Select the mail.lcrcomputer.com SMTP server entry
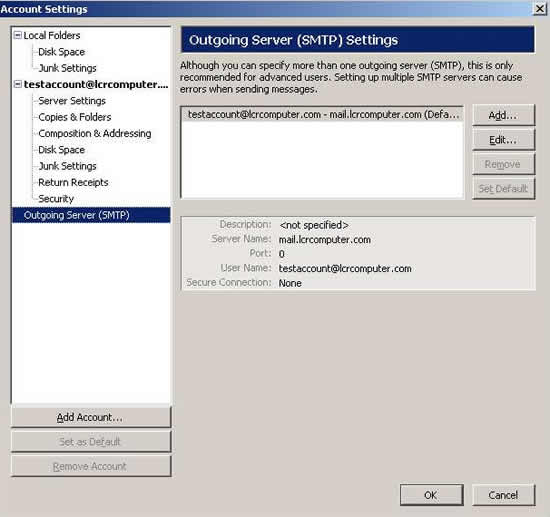This screenshot has width=550, height=517. 323,115
